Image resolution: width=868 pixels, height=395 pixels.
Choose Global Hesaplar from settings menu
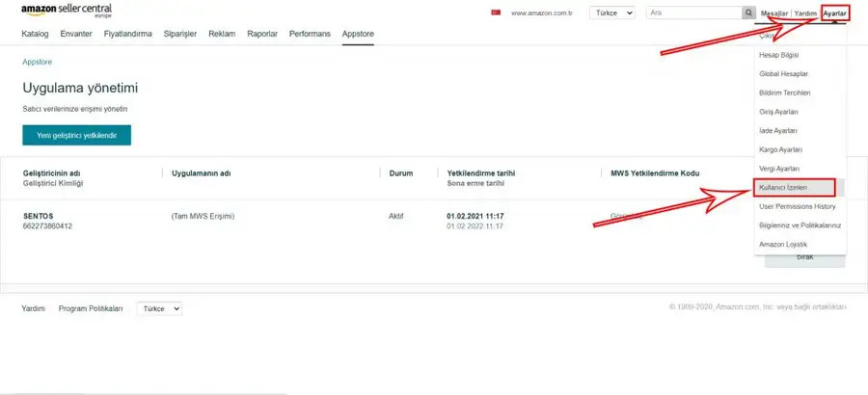pyautogui.click(x=783, y=73)
